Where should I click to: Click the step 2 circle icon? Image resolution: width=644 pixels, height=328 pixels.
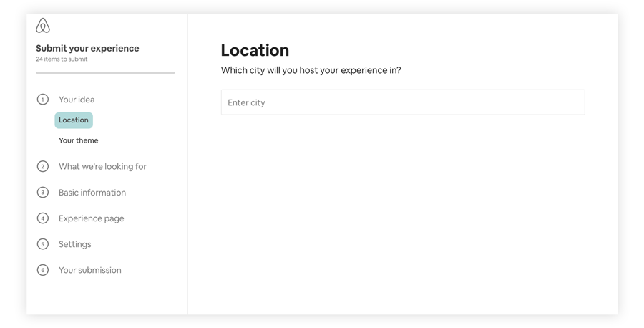pyautogui.click(x=43, y=166)
